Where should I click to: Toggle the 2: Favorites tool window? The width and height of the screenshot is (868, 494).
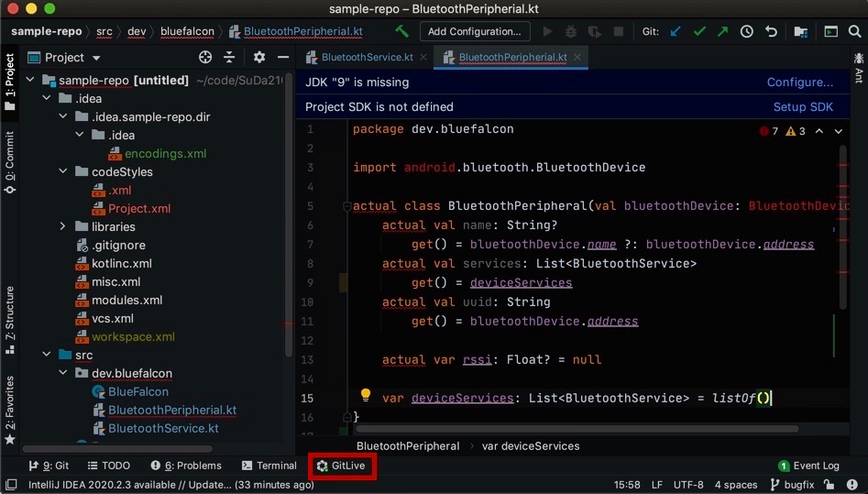[x=9, y=411]
